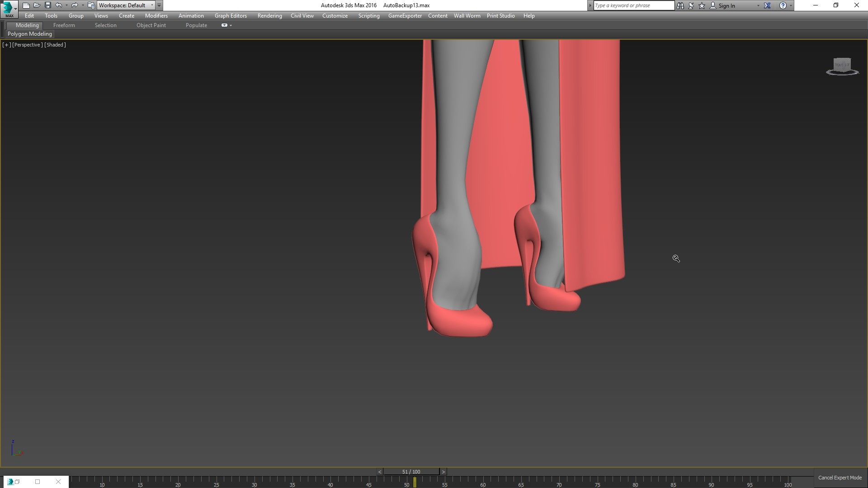This screenshot has height=488, width=868.
Task: Open the Favorites star icon
Action: [x=702, y=5]
